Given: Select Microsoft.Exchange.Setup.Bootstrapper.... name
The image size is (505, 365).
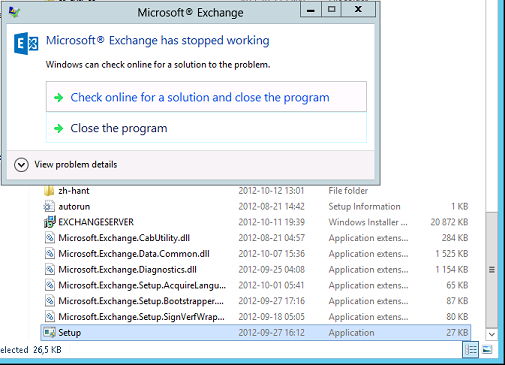Looking at the screenshot, I should tap(141, 301).
